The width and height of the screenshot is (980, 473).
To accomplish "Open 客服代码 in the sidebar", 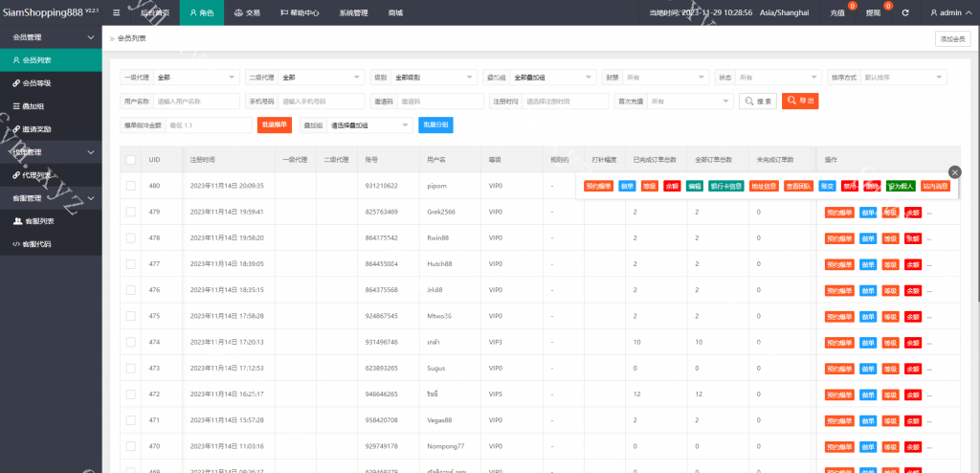I will pyautogui.click(x=51, y=244).
